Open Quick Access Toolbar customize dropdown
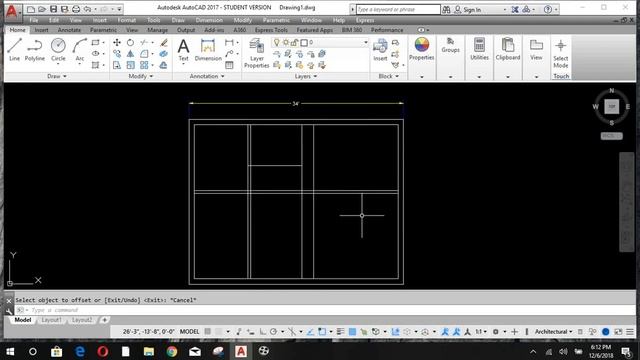 pyautogui.click(x=120, y=9)
